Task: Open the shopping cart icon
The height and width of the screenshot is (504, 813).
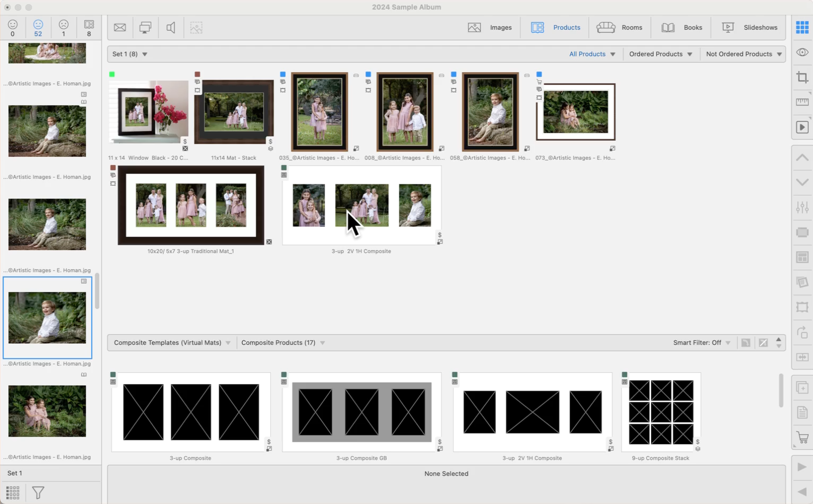Action: click(x=802, y=438)
